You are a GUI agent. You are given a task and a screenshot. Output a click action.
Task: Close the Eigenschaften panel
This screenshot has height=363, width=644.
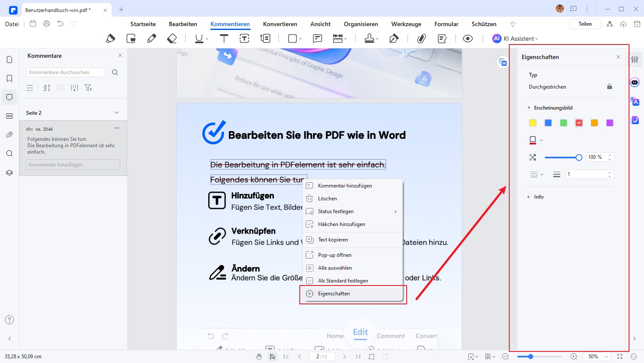coord(618,57)
